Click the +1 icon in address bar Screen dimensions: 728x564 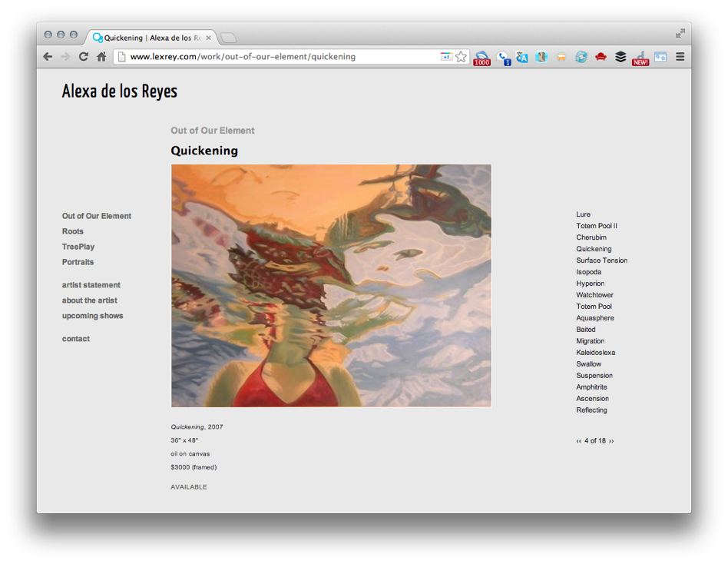(446, 56)
